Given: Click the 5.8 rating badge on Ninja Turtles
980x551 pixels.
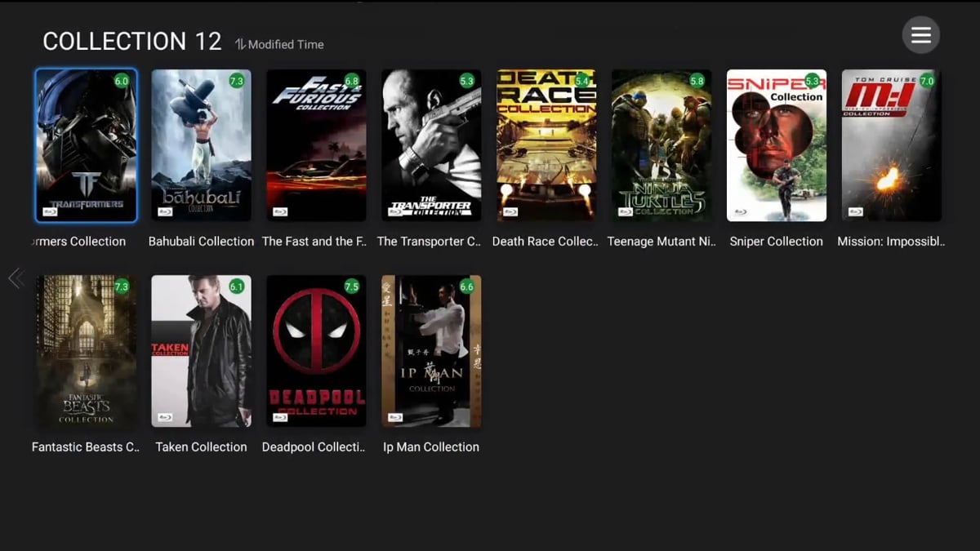Looking at the screenshot, I should tap(697, 81).
